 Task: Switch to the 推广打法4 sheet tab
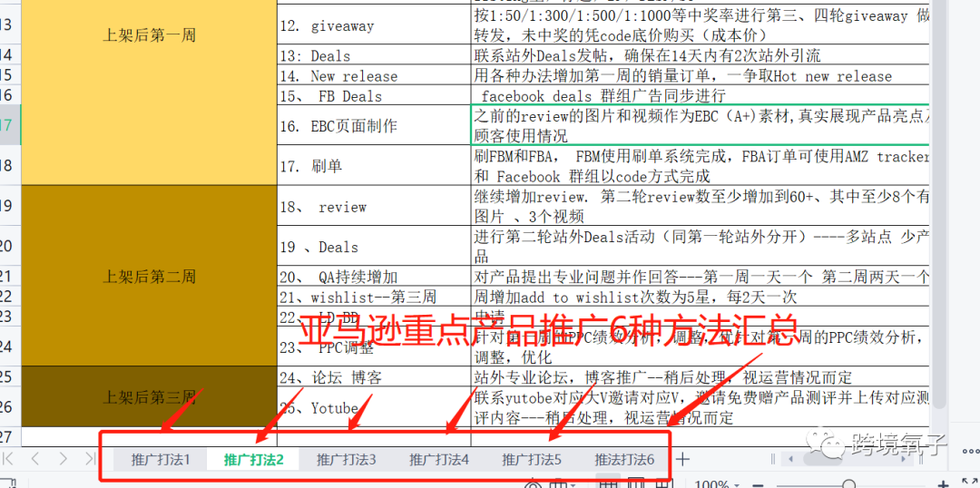(439, 460)
